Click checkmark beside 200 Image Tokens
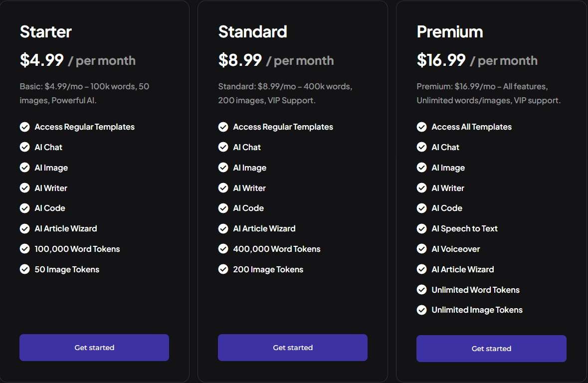Viewport: 588px width, 383px height. point(223,269)
